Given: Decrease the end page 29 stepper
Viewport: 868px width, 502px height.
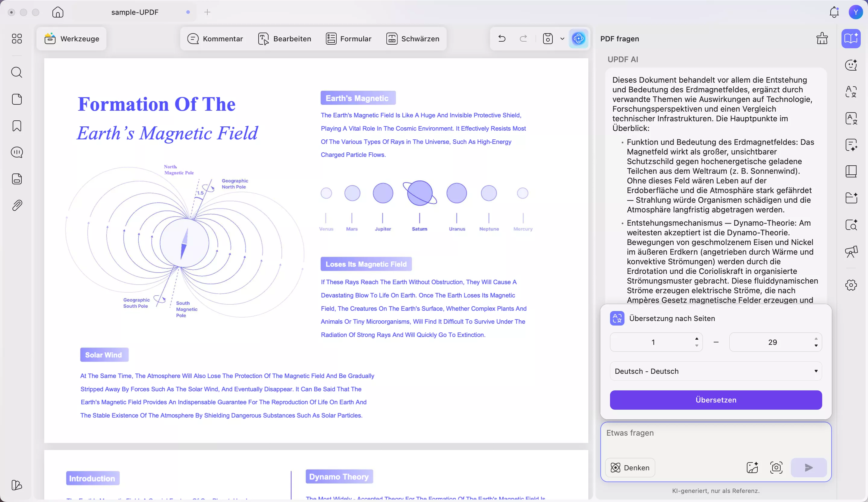Looking at the screenshot, I should click(x=816, y=345).
